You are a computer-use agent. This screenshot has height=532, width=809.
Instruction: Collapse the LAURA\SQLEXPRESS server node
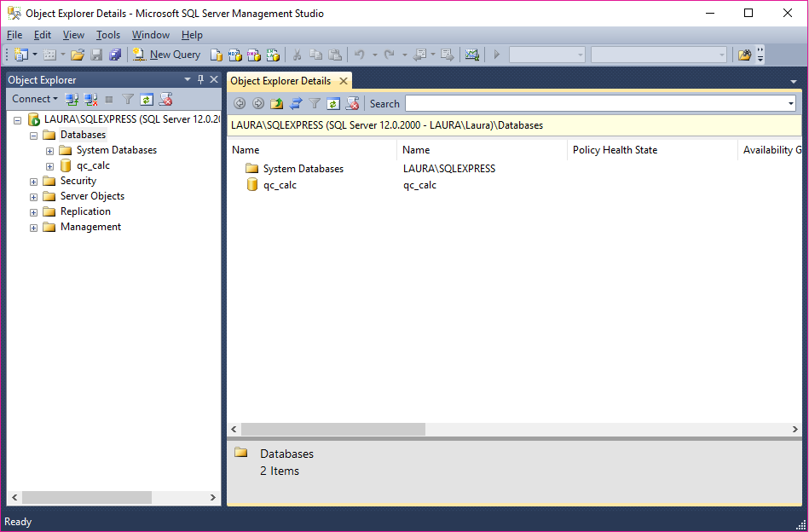[x=17, y=120]
